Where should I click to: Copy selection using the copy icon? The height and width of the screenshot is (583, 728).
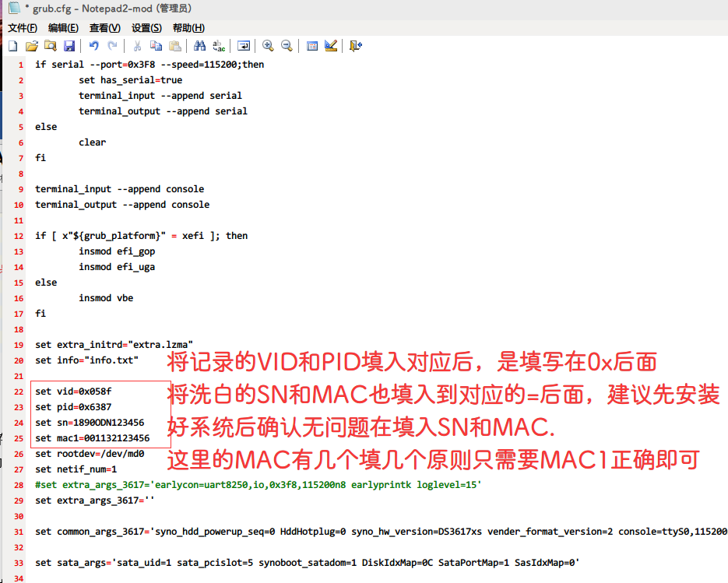(156, 46)
